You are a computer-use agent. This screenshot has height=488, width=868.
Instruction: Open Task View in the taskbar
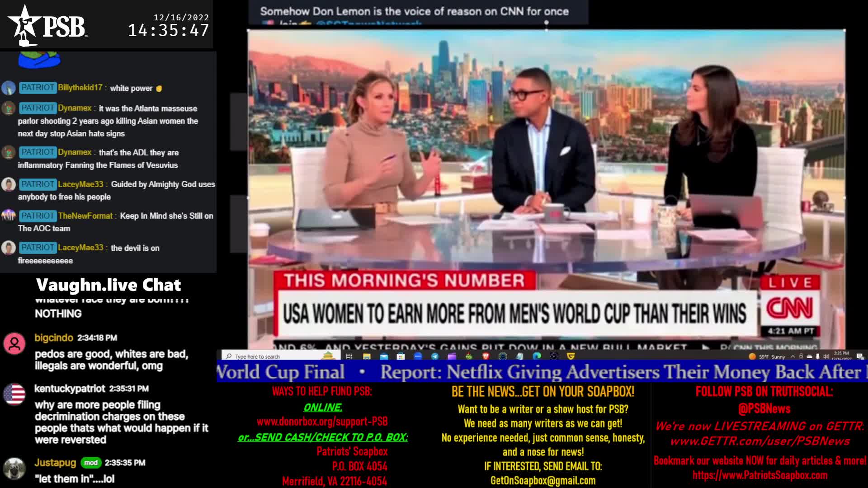[x=349, y=357]
